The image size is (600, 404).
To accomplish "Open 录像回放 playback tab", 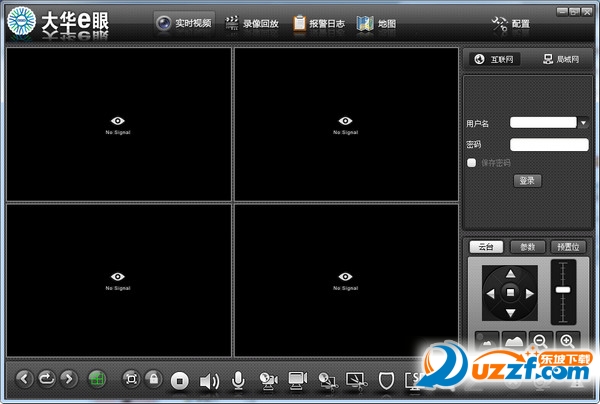I will (x=252, y=24).
